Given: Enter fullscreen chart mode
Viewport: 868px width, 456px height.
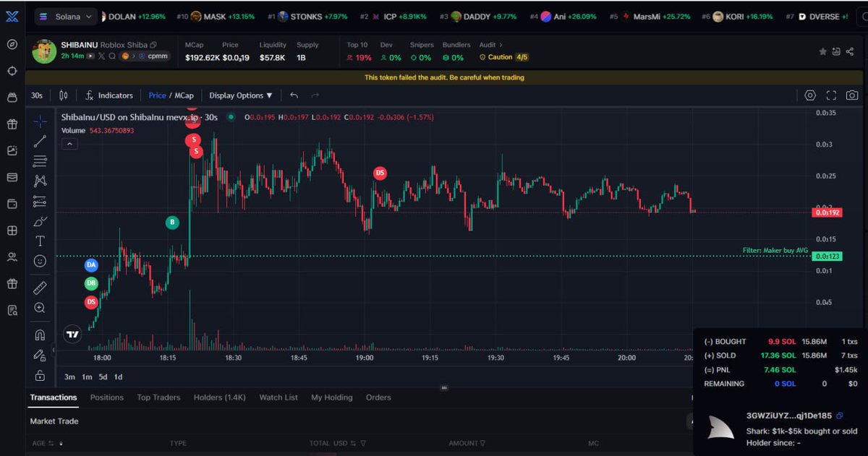Looking at the screenshot, I should click(831, 95).
